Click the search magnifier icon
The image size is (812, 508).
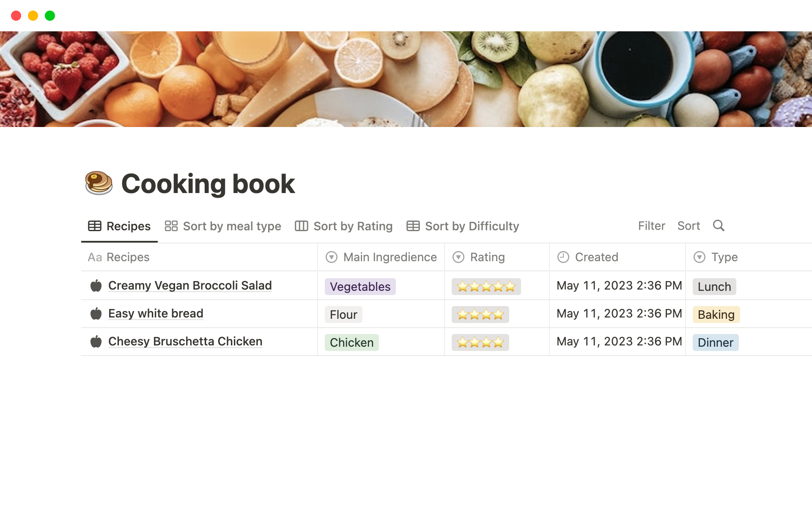pos(719,226)
